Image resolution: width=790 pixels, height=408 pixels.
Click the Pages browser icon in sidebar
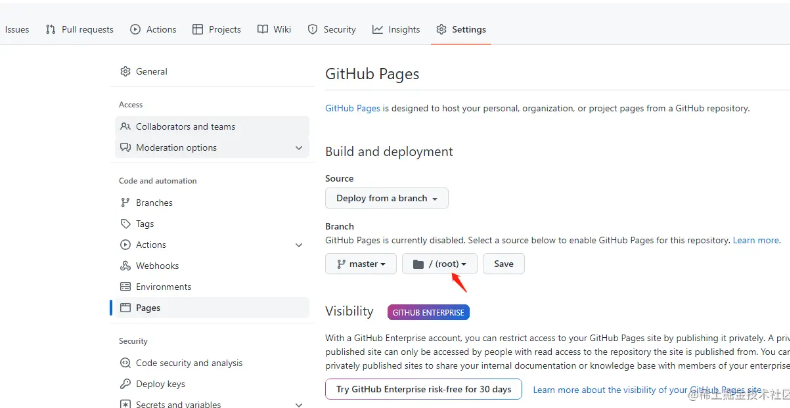click(x=125, y=308)
